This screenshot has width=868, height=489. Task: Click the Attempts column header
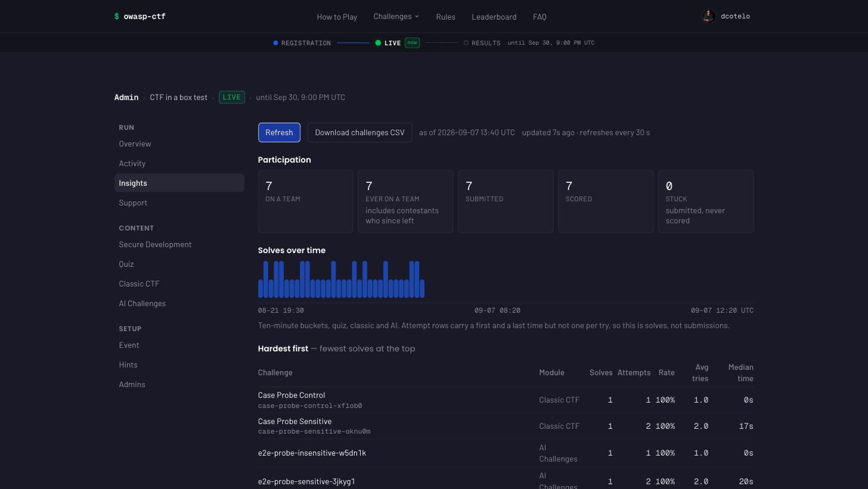pyautogui.click(x=634, y=372)
